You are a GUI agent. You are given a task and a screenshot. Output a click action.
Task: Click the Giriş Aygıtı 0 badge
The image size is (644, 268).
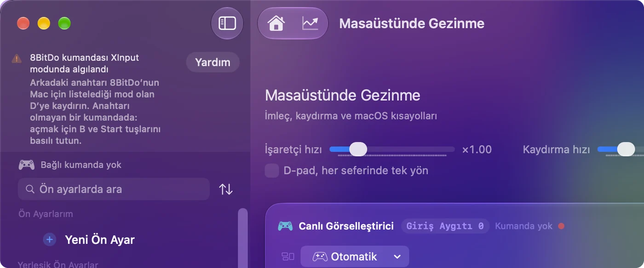coord(445,226)
